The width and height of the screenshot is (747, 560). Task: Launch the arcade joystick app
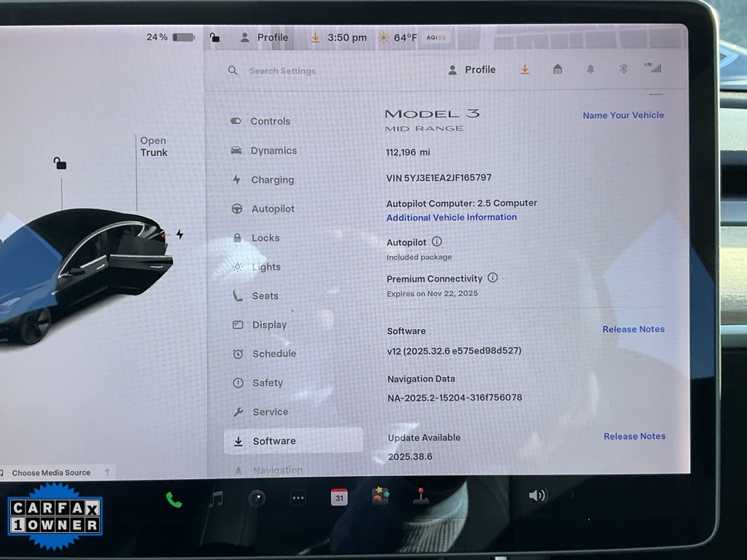421,497
